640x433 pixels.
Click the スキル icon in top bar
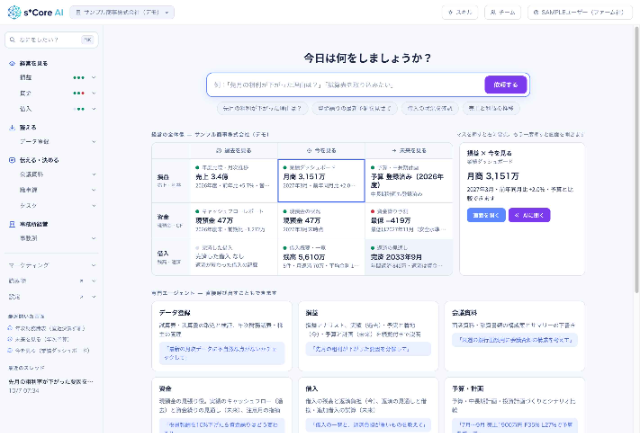pos(451,12)
